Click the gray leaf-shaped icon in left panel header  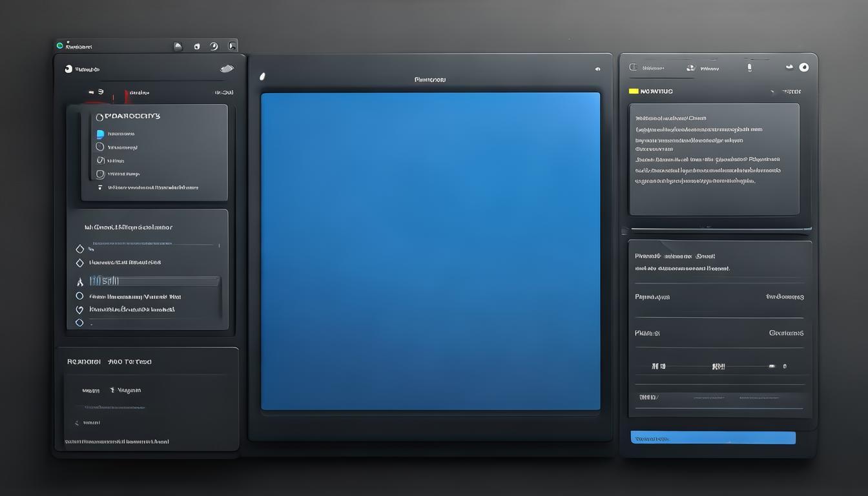tap(227, 68)
